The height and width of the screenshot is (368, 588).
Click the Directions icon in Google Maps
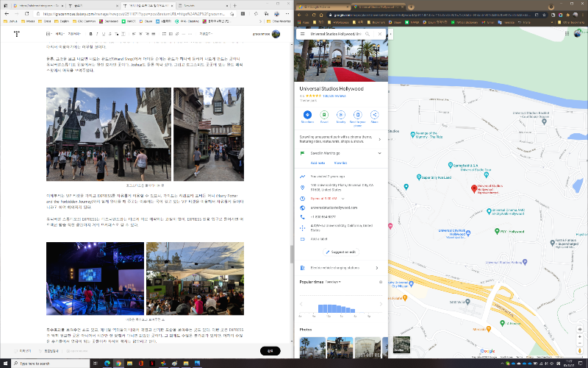point(307,115)
